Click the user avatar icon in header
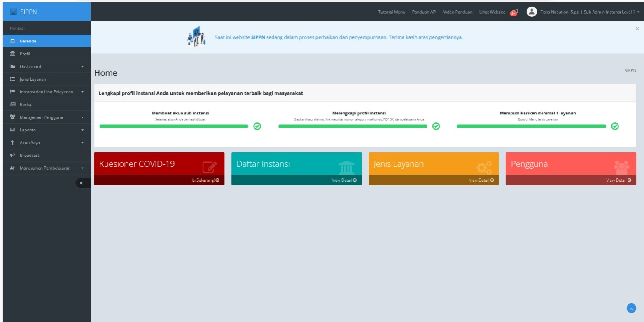Image resolution: width=644 pixels, height=322 pixels. coord(532,12)
